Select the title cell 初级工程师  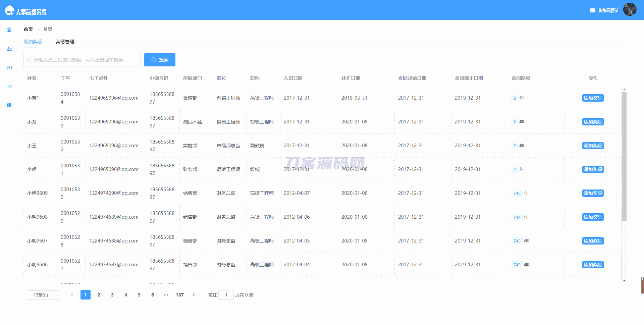(x=262, y=122)
